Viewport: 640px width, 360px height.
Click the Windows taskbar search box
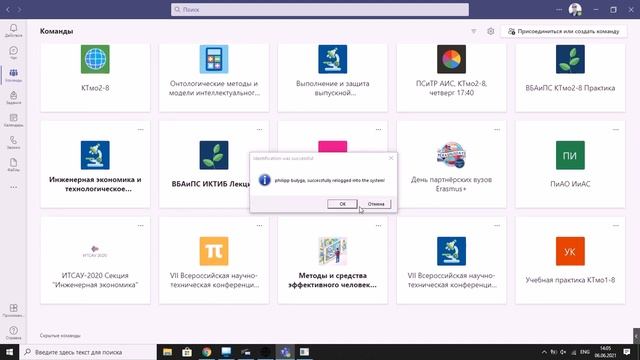[x=88, y=352]
